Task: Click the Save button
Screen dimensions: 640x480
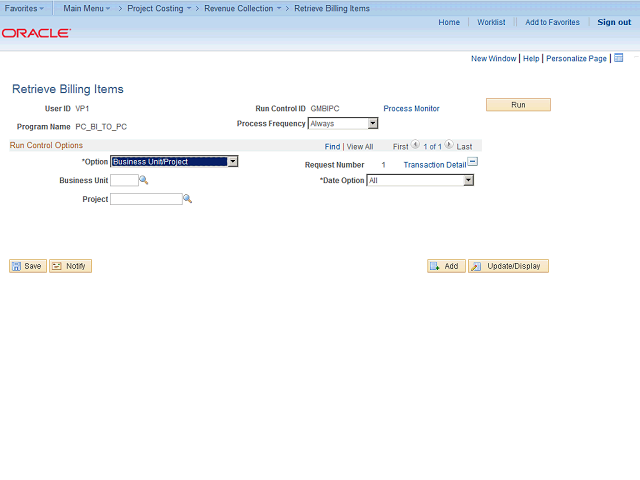Action: [x=28, y=266]
